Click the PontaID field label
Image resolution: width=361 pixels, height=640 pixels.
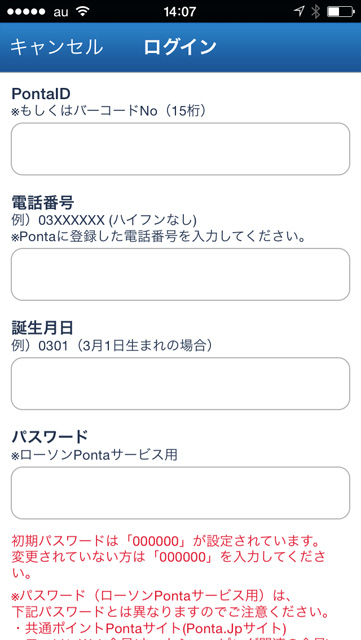41,94
